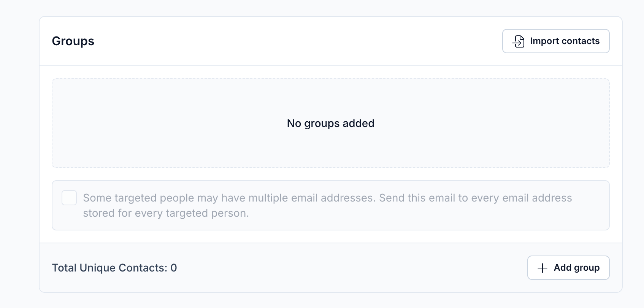Click the word "added" in the empty state

tap(358, 123)
